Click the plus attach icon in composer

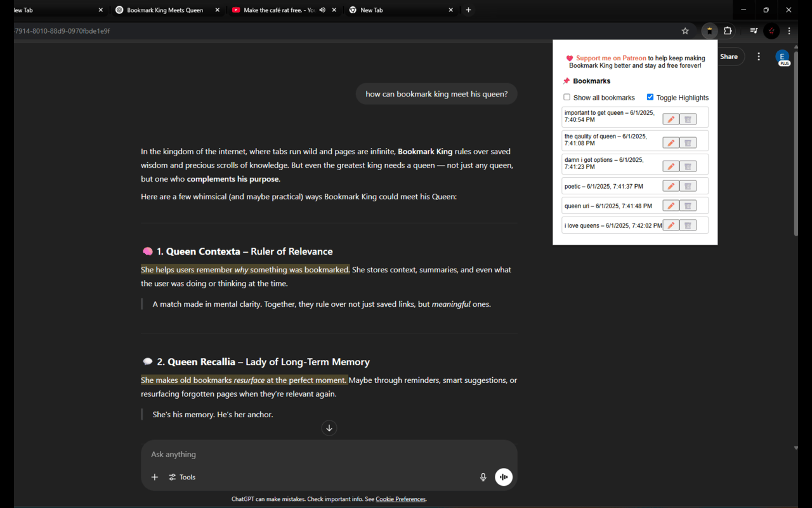(x=155, y=477)
